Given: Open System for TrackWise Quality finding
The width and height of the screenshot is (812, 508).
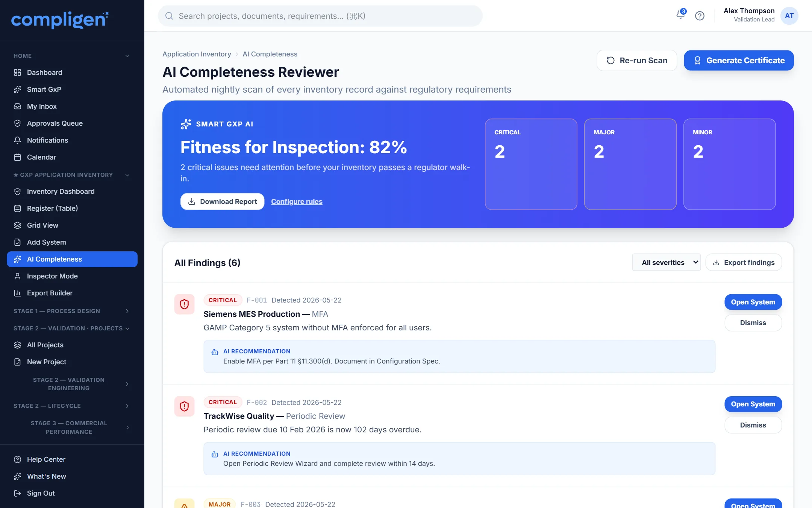Looking at the screenshot, I should click(753, 404).
